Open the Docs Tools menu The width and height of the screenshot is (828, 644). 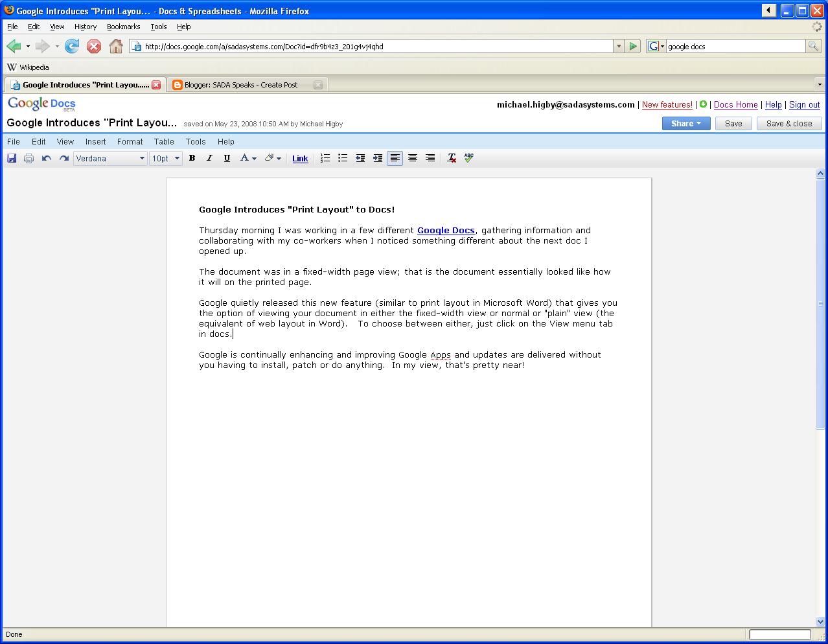196,141
